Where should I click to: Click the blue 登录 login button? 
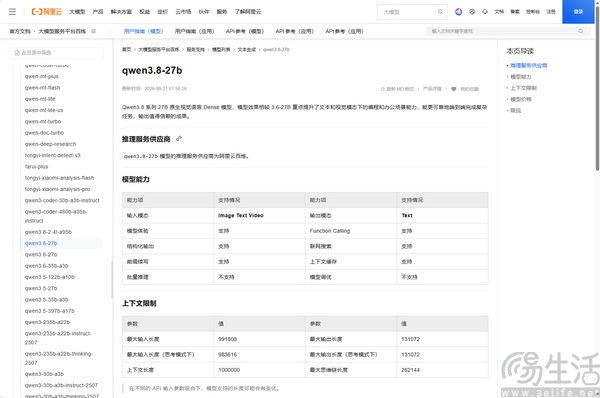[x=578, y=12]
